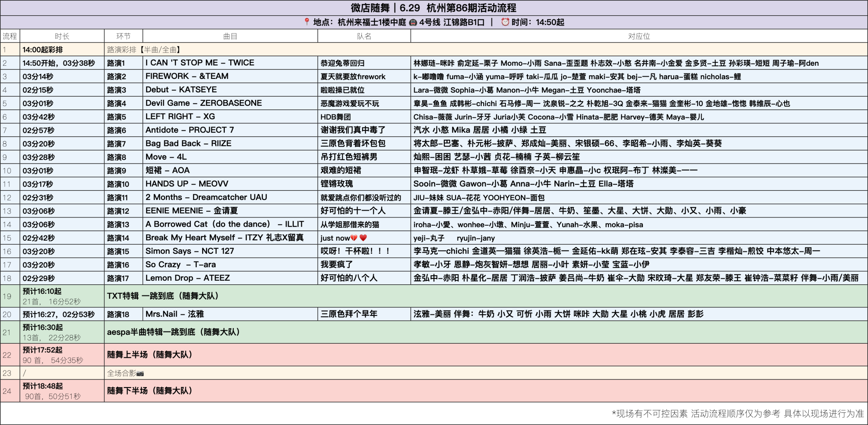Click the column header '曲目'
This screenshot has height=425, width=868.
click(230, 36)
